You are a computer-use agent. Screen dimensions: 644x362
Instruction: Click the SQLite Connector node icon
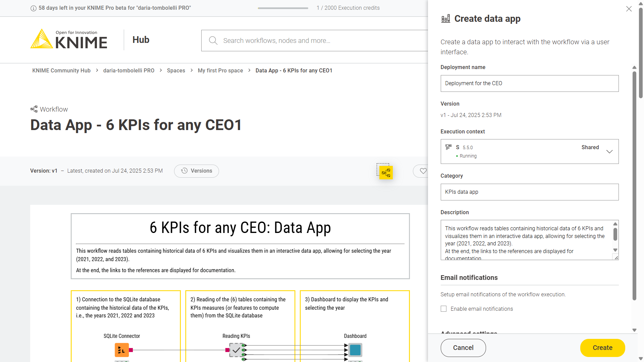122,350
